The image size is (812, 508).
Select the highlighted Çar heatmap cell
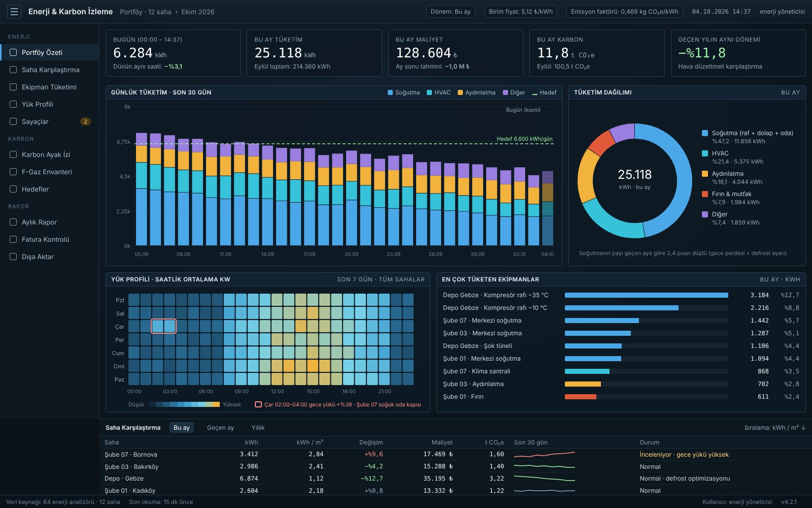pyautogui.click(x=163, y=326)
